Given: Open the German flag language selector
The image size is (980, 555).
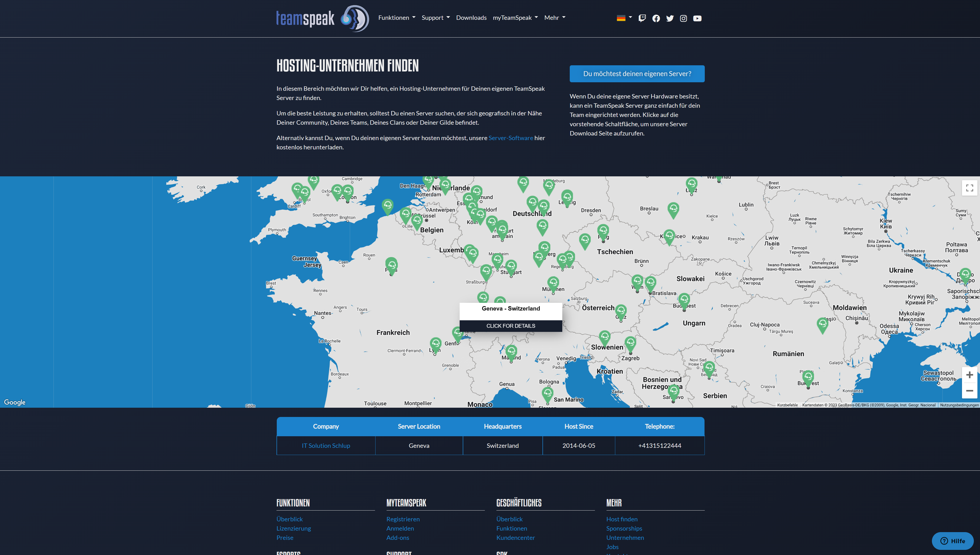Looking at the screenshot, I should 624,18.
